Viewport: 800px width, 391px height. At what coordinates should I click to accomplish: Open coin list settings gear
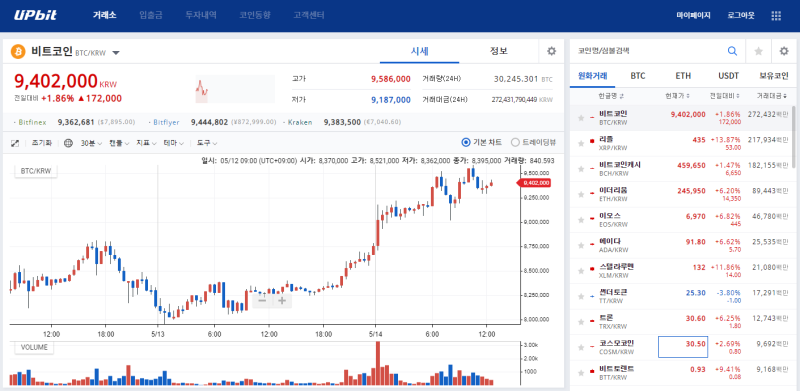point(784,51)
